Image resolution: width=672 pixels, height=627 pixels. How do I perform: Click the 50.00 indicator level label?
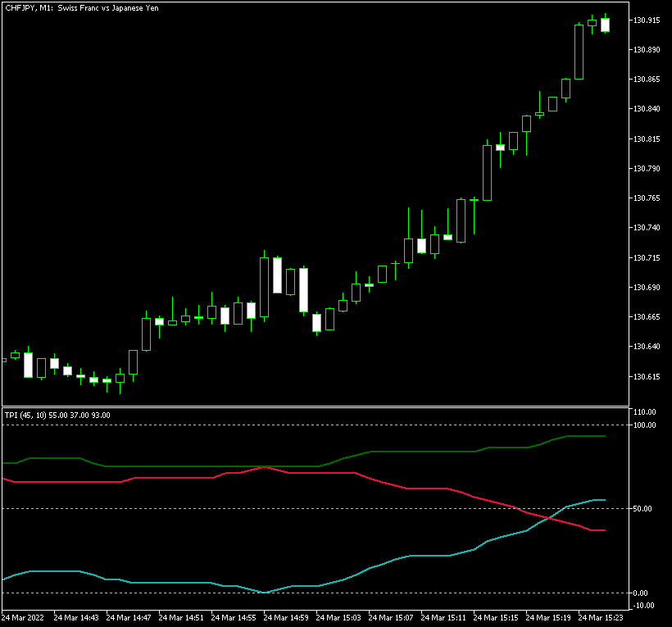point(643,509)
